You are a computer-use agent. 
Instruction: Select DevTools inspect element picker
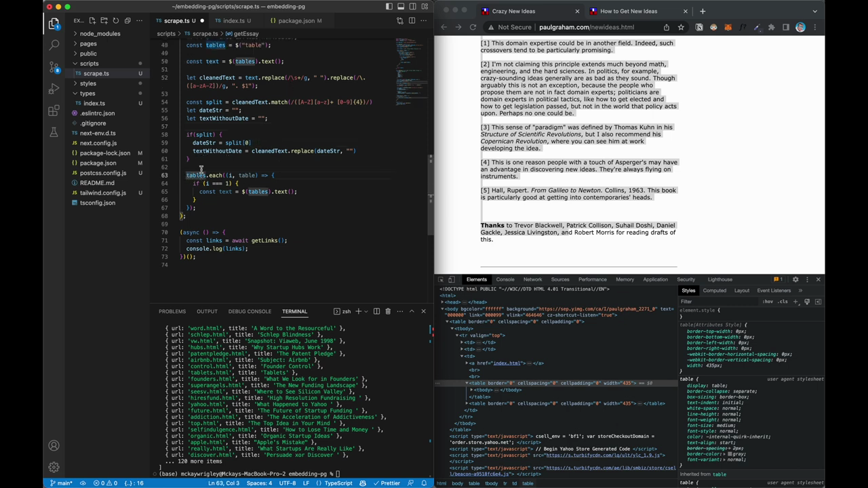tap(441, 279)
